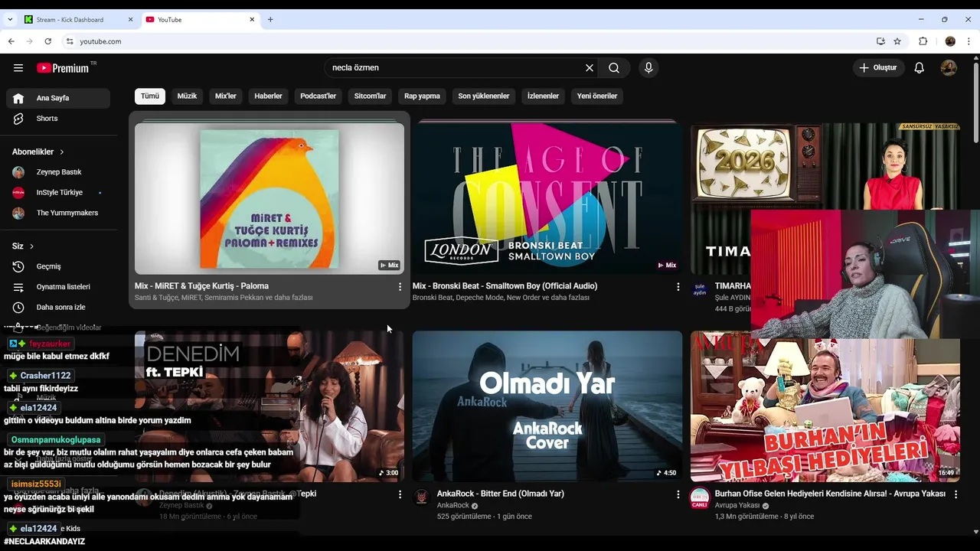Screen dimensions: 980x551
Task: Open the account avatar menu
Action: 949,68
